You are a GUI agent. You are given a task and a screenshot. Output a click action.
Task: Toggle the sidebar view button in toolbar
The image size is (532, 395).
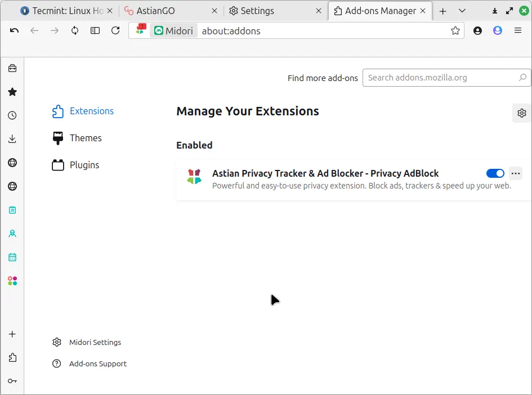click(x=95, y=30)
